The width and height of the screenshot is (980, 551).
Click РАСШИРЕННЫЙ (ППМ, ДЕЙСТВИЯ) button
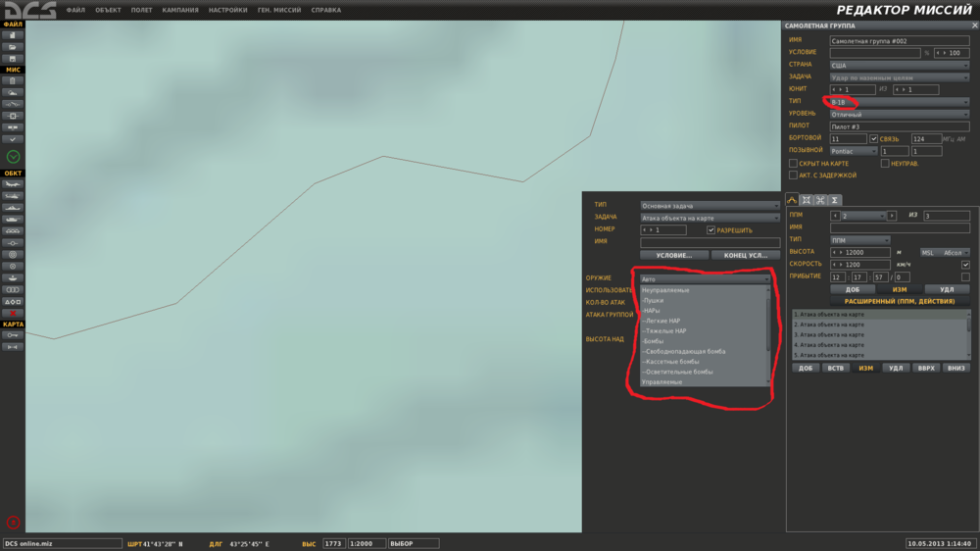click(900, 301)
